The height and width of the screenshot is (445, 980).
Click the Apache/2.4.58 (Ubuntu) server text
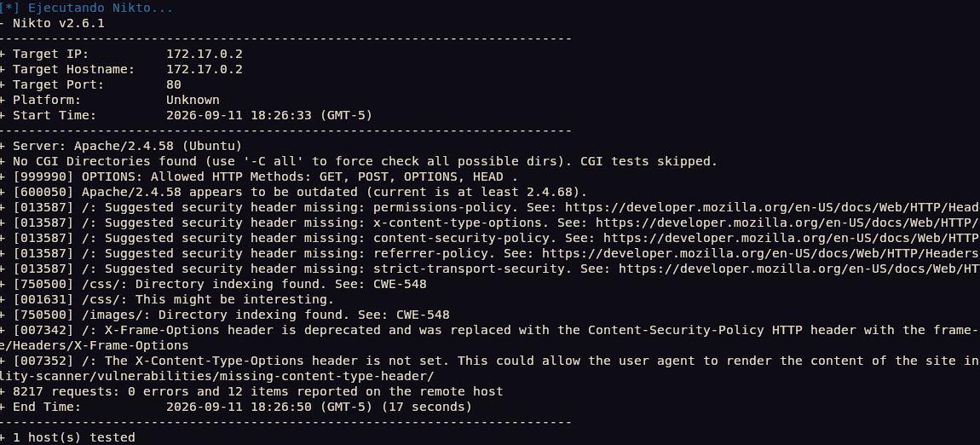pos(158,146)
